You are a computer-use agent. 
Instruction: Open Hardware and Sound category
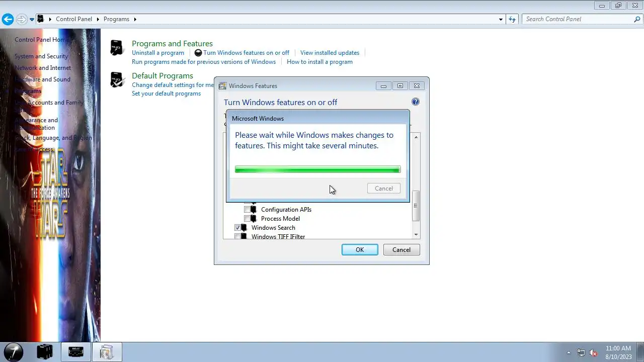(x=42, y=79)
